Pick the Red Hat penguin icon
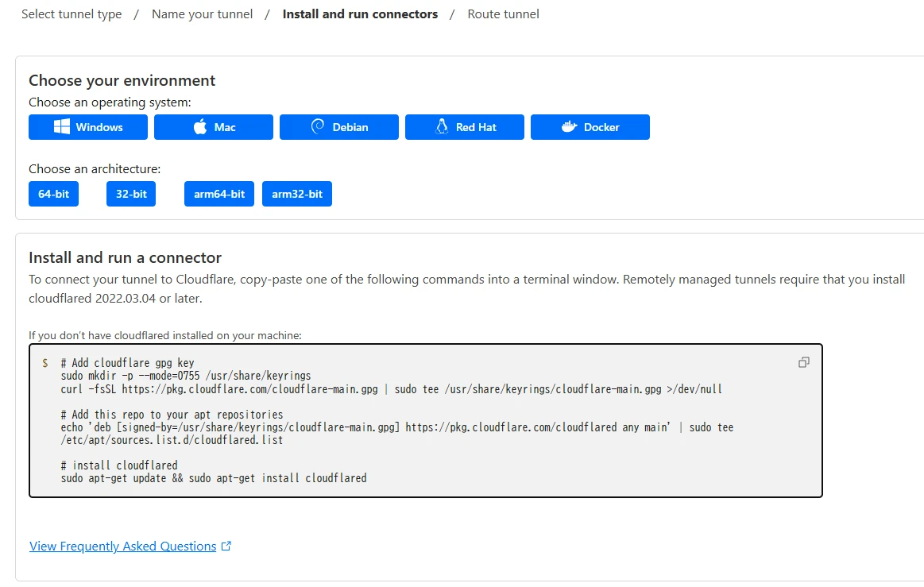Viewport: 924px width, 587px height. click(442, 127)
